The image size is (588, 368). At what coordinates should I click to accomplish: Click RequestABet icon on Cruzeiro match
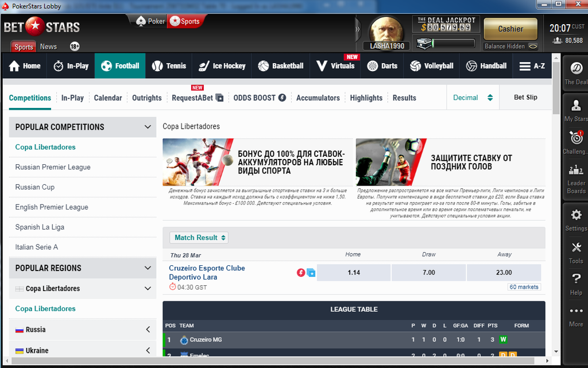(311, 273)
